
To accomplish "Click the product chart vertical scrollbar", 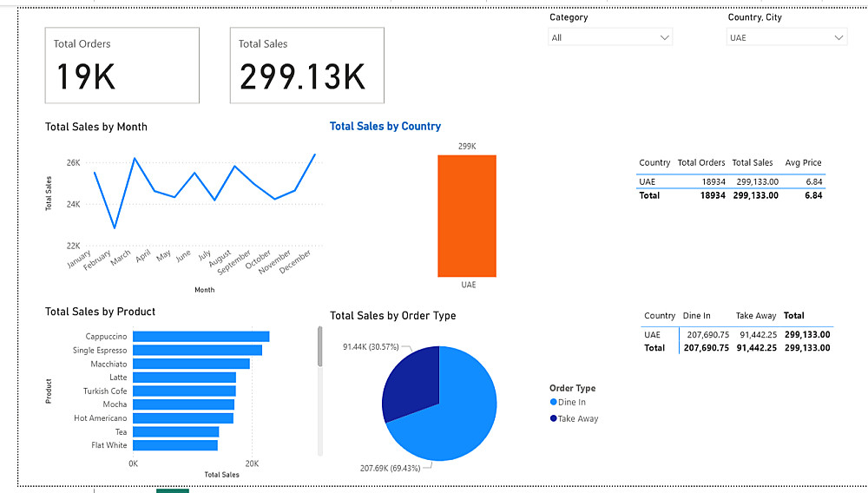I will tap(320, 347).
